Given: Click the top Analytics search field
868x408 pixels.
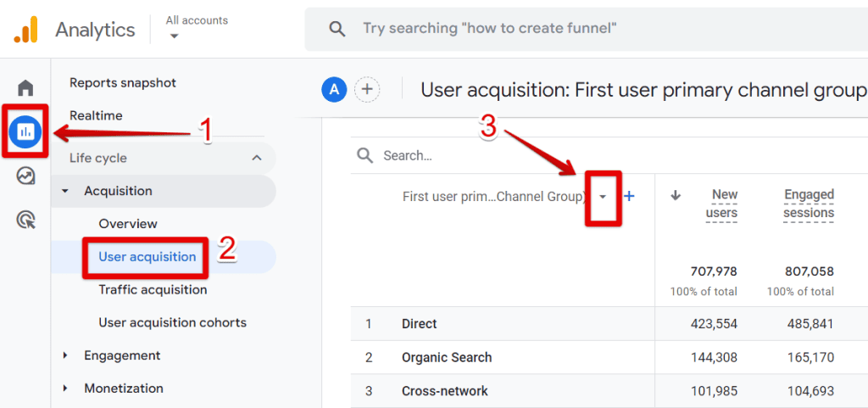Looking at the screenshot, I should [x=585, y=29].
